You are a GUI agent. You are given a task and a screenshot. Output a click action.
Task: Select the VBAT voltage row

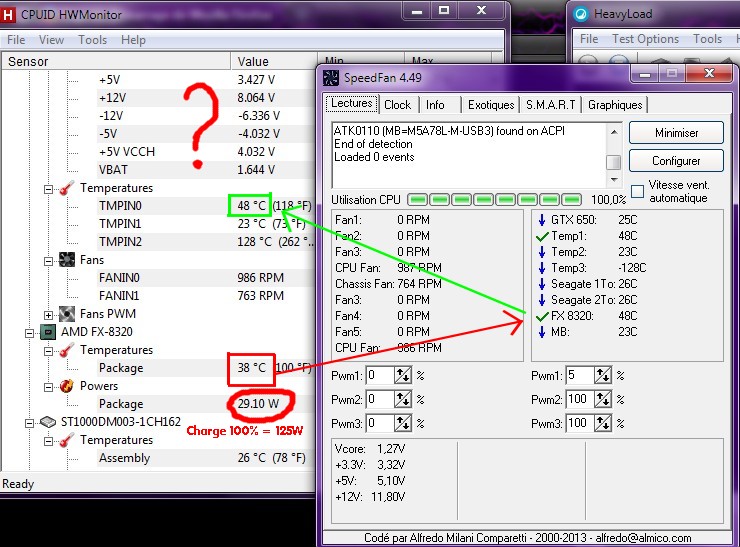[205, 169]
